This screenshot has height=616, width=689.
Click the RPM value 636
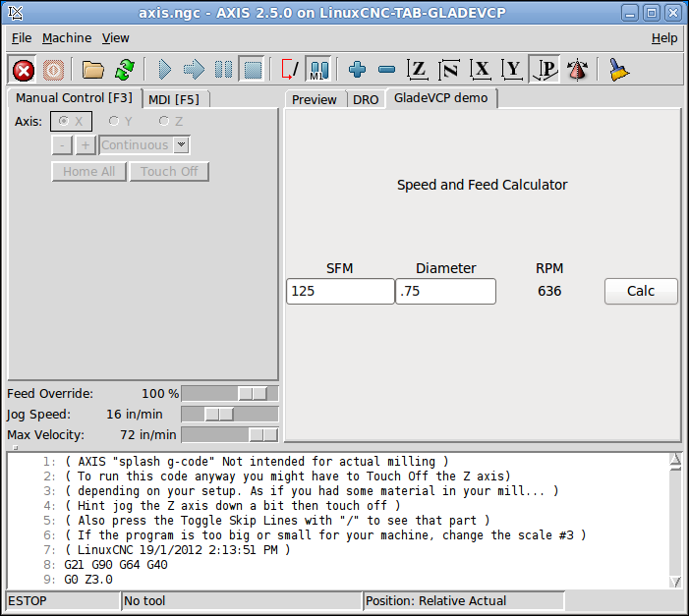[549, 291]
